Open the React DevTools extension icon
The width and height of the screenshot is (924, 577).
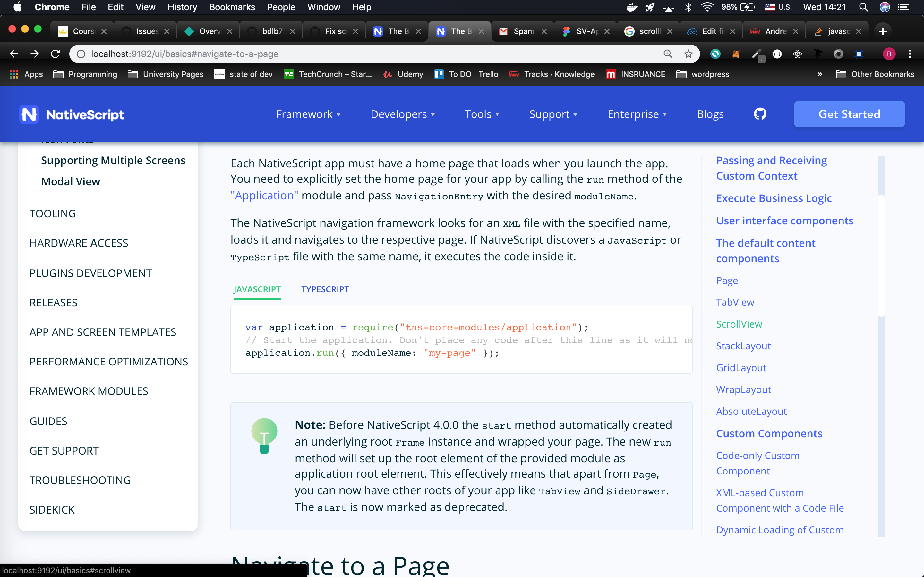pos(797,54)
